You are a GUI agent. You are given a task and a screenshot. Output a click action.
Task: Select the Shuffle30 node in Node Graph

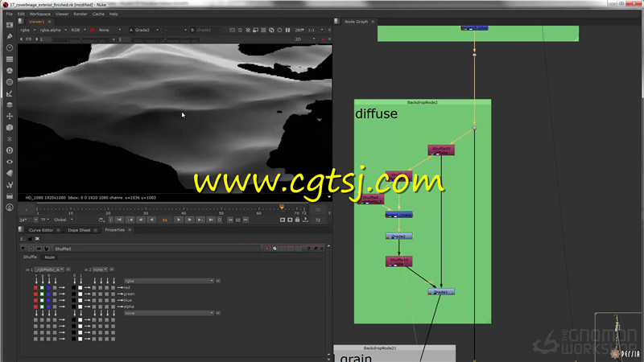441,150
